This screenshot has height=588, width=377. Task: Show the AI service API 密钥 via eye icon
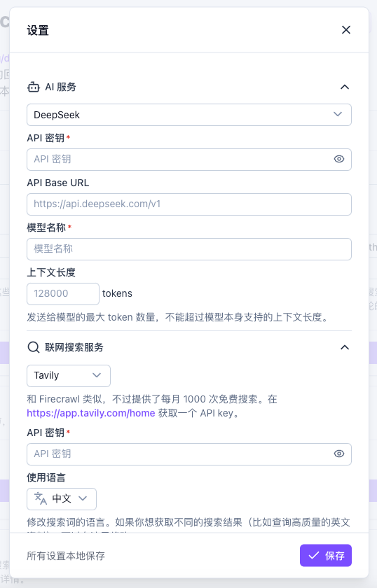(x=339, y=159)
